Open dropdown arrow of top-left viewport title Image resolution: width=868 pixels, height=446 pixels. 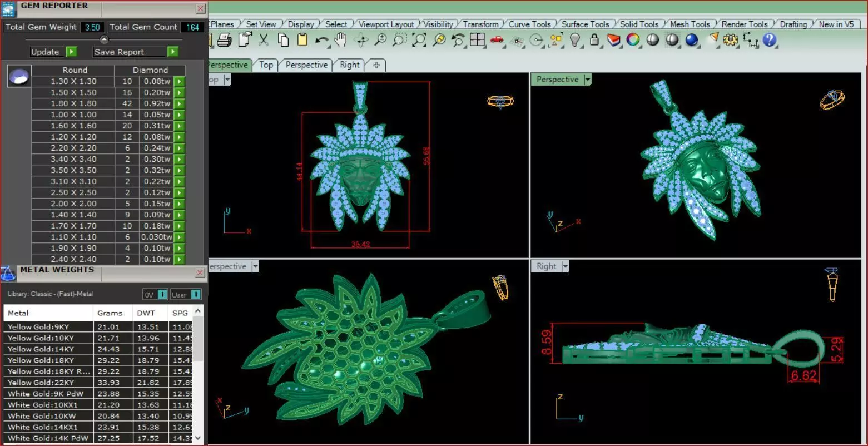click(226, 80)
